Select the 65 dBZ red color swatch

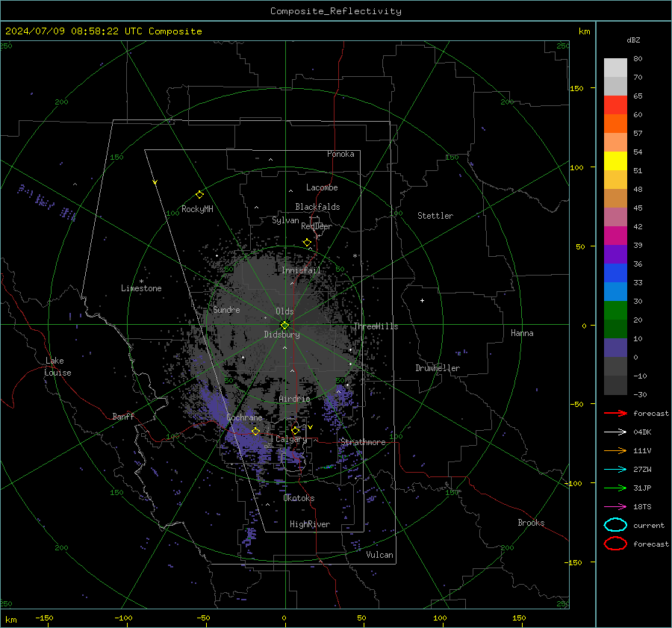(615, 105)
